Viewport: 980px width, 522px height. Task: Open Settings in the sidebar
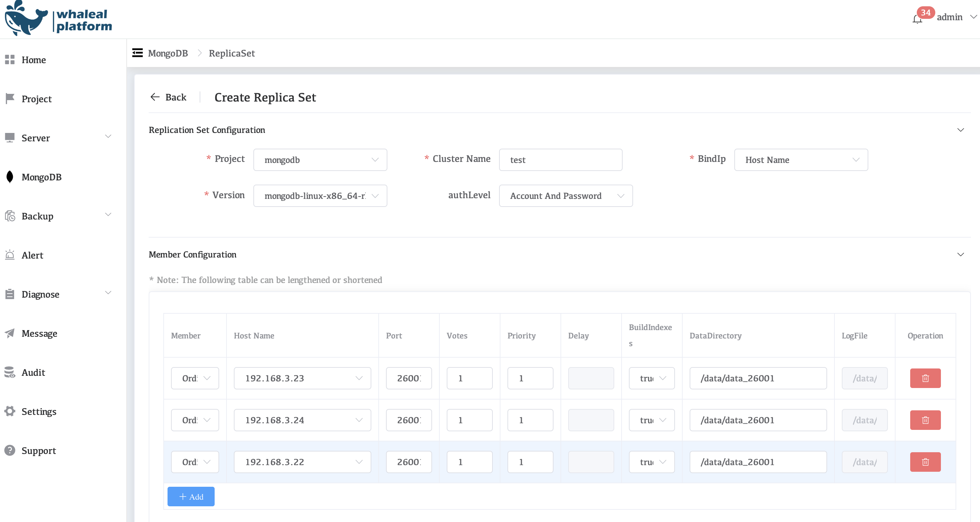tap(39, 412)
